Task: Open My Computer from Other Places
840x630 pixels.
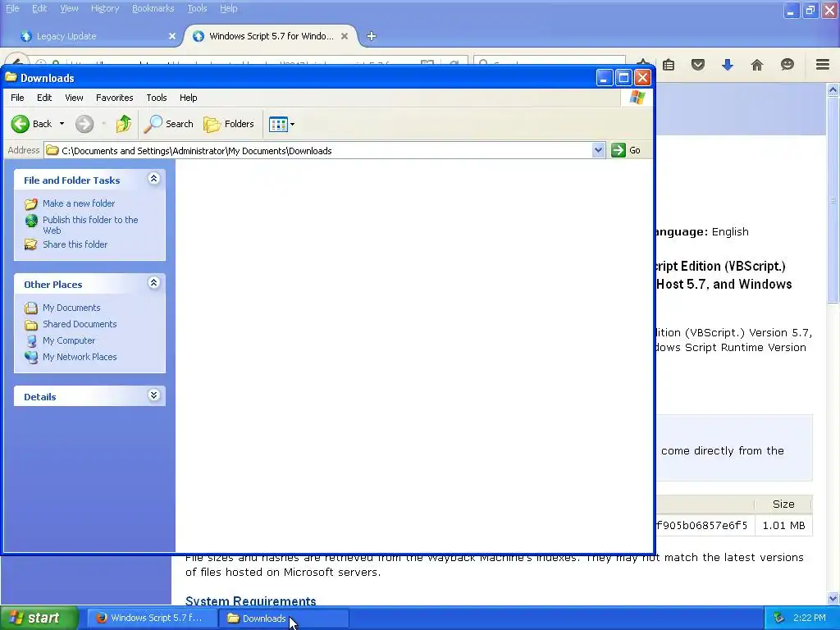Action: 69,340
